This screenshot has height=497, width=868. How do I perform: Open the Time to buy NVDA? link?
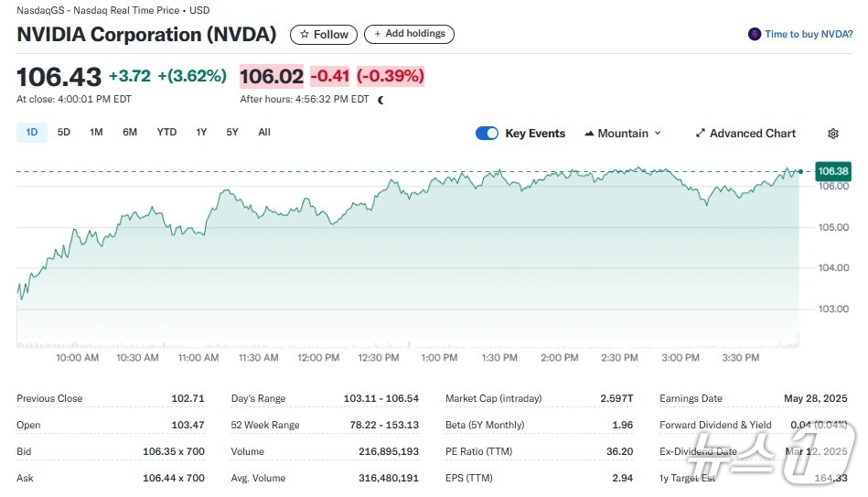[809, 34]
